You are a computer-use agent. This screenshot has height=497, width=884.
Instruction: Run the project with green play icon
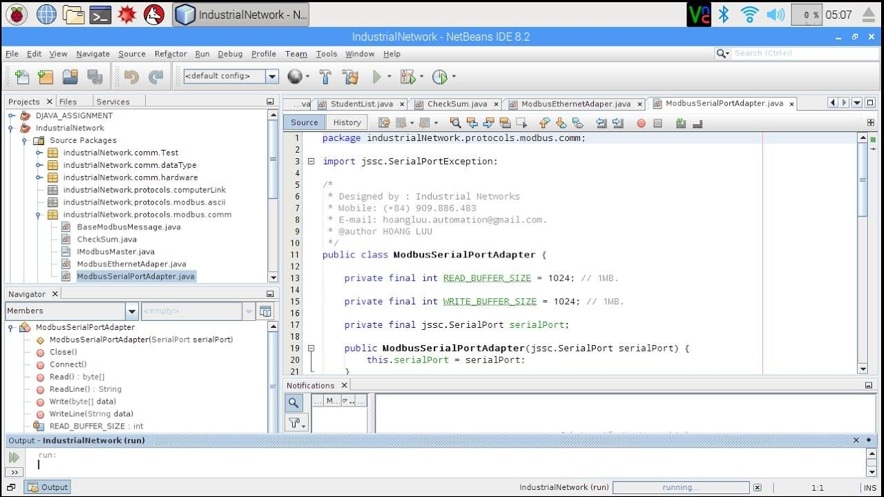(x=377, y=77)
